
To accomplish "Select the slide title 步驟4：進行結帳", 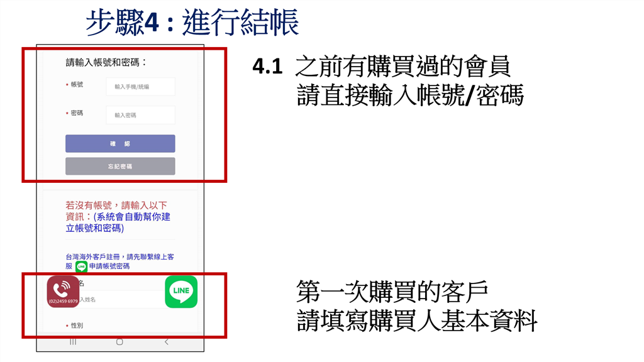I will [x=192, y=22].
